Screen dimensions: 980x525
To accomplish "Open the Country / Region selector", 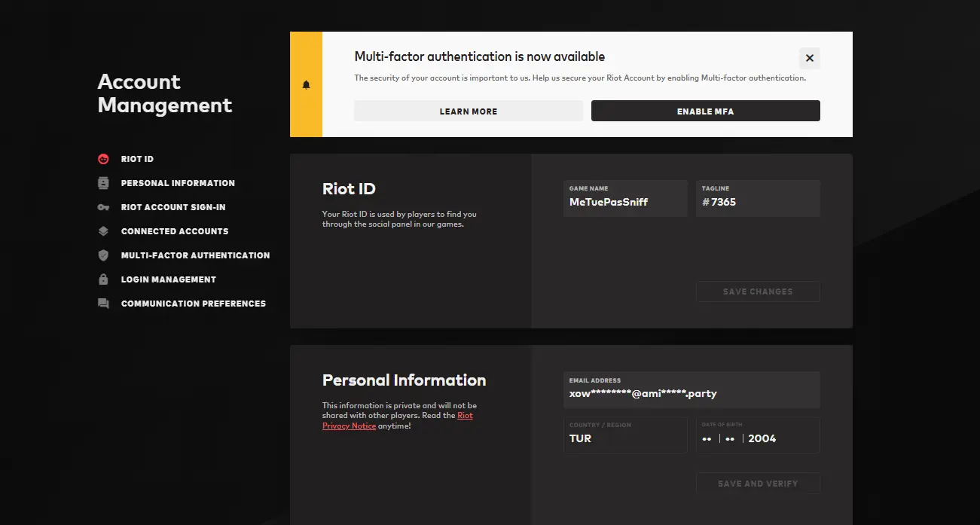I will click(x=624, y=435).
